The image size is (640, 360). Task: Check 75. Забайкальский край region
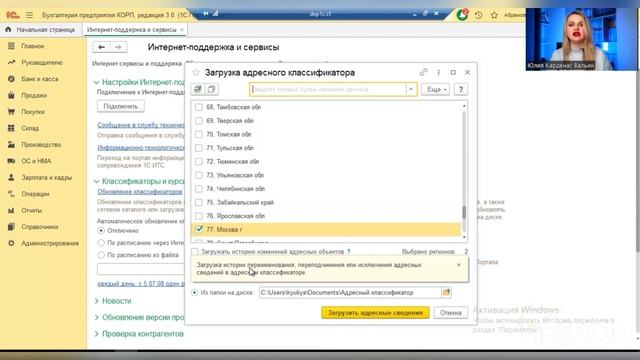[199, 202]
